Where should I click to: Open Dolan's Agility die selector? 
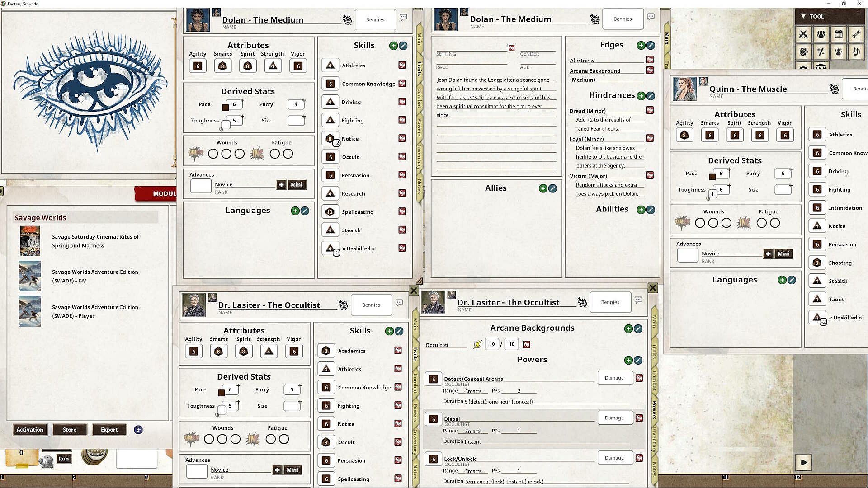[198, 66]
